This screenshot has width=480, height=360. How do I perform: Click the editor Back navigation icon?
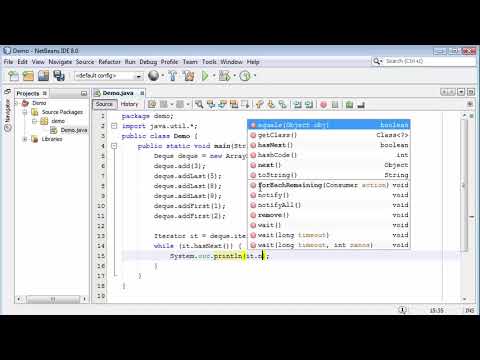pyautogui.click(x=164, y=105)
